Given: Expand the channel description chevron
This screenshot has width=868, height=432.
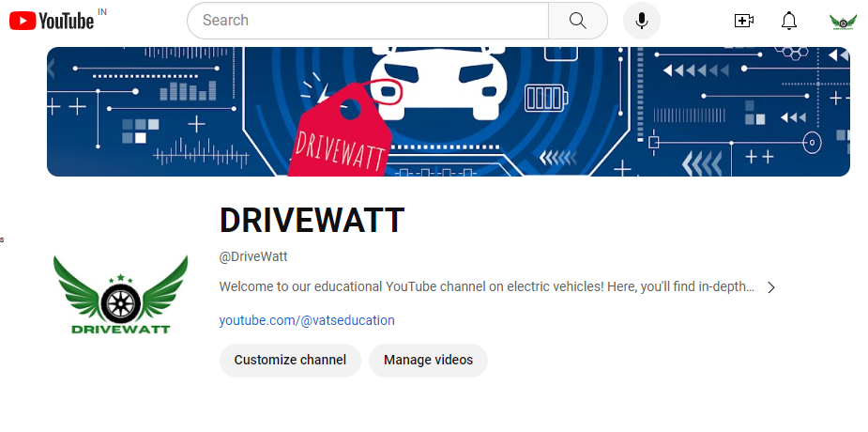Looking at the screenshot, I should [x=771, y=287].
